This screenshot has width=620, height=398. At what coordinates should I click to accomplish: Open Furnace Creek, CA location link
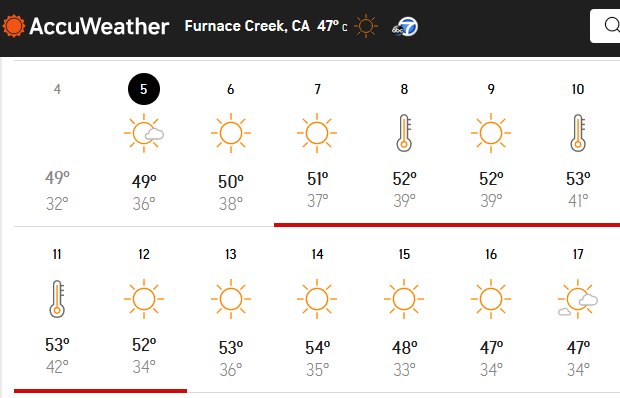click(x=247, y=26)
